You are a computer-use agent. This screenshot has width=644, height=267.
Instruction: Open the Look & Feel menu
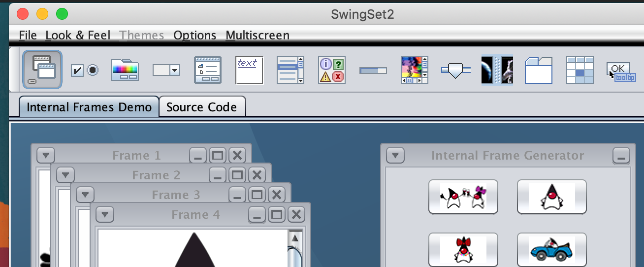[x=78, y=35]
